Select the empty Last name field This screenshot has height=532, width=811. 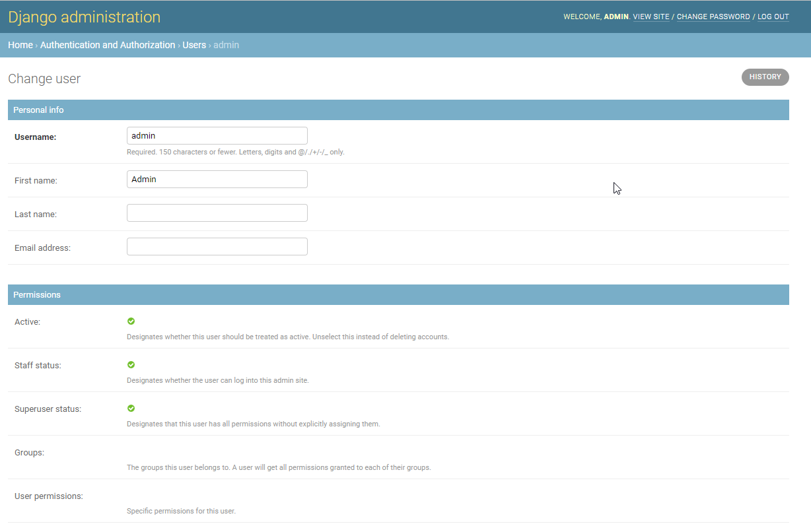pos(217,213)
